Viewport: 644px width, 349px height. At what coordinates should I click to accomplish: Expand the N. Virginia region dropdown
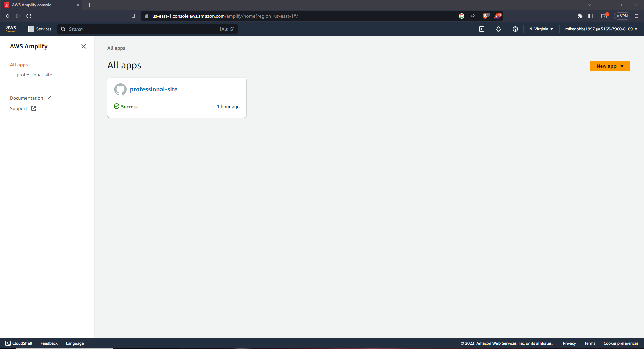[541, 29]
